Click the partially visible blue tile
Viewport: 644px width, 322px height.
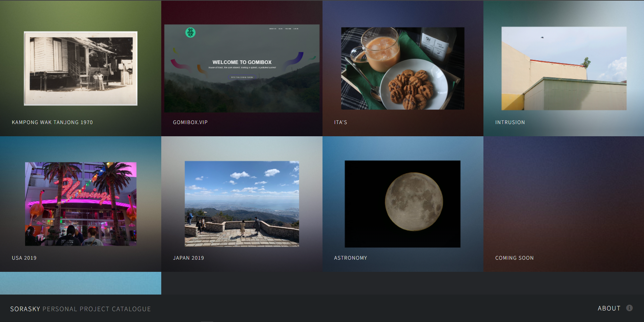[81, 283]
